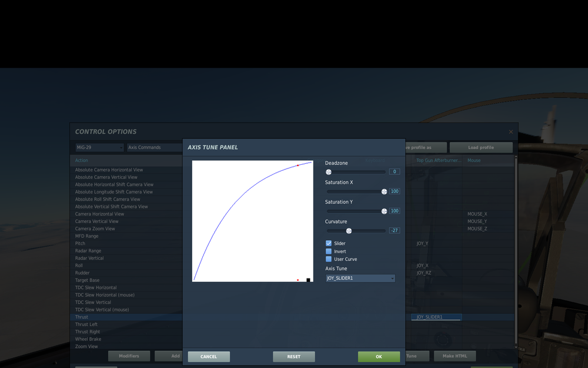Edit the Curvature value showing -27
588x368 pixels.
point(394,230)
